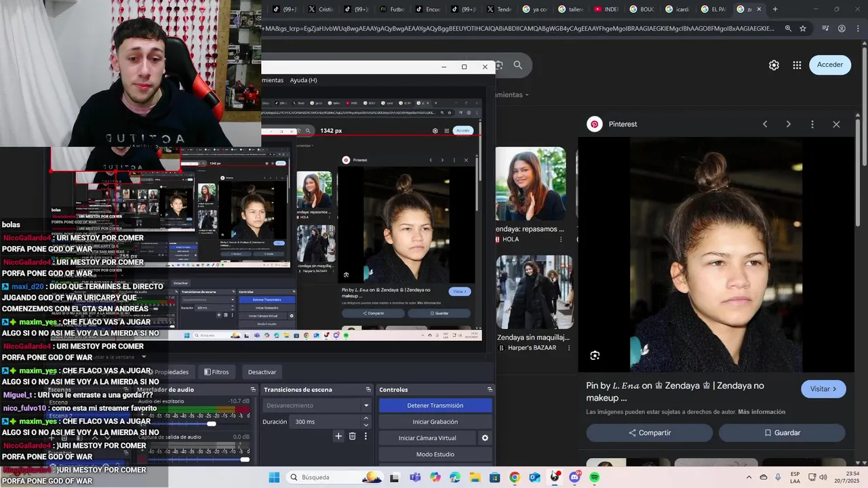Switch to the Futbo tab

pos(391,9)
